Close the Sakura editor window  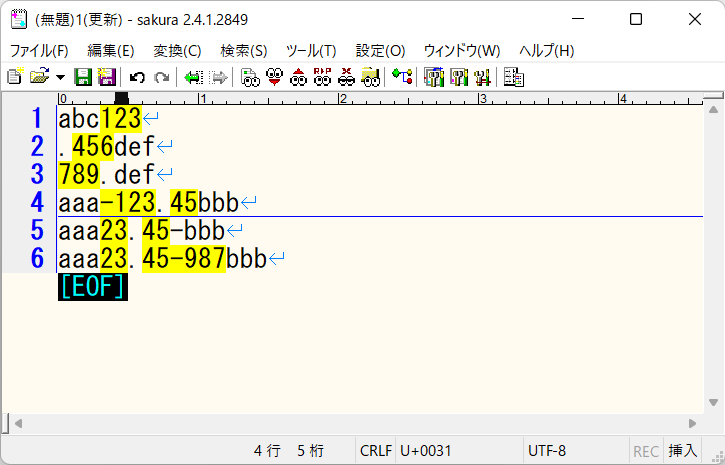695,19
